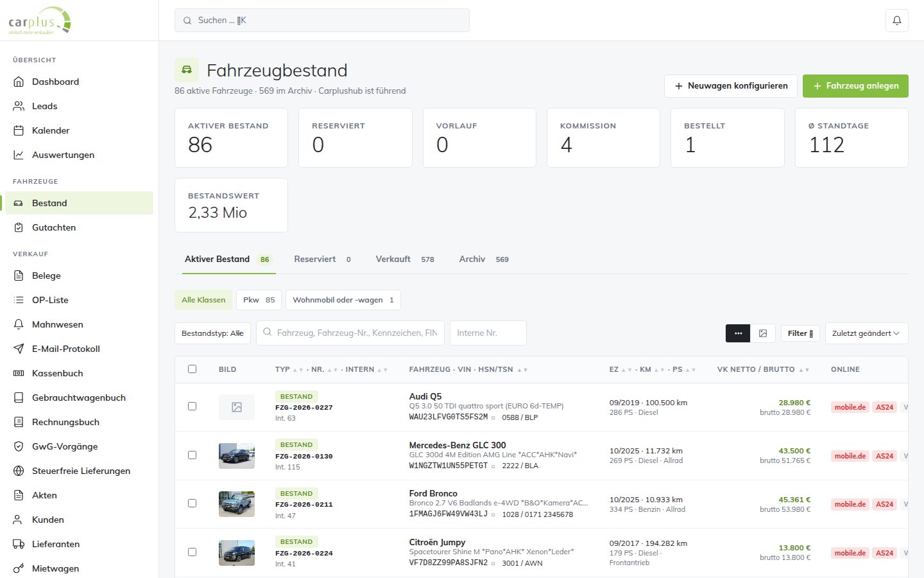Click the top Suchen search box
The width and height of the screenshot is (924, 578).
click(x=322, y=21)
